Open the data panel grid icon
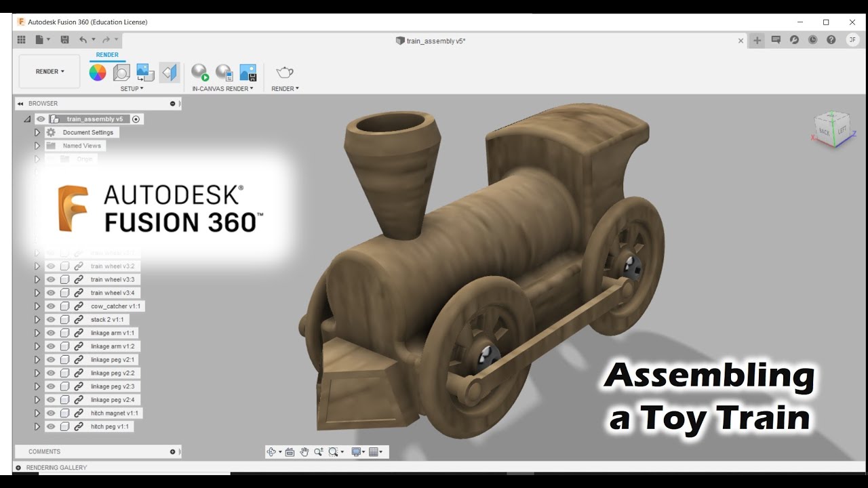Screen dimensions: 868x488 click(21, 41)
